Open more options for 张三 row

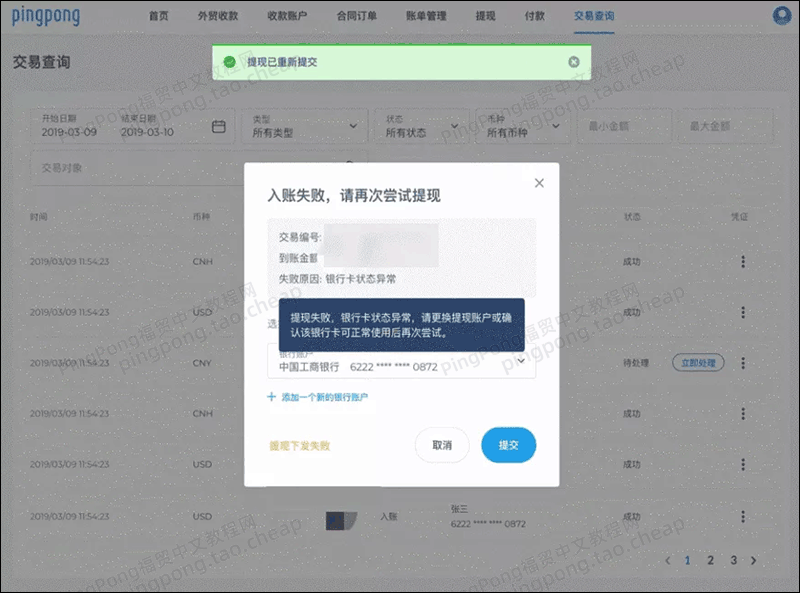click(743, 516)
